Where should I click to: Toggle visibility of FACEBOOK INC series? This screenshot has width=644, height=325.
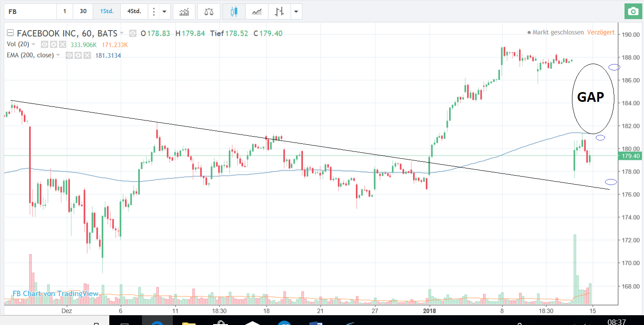[133, 34]
